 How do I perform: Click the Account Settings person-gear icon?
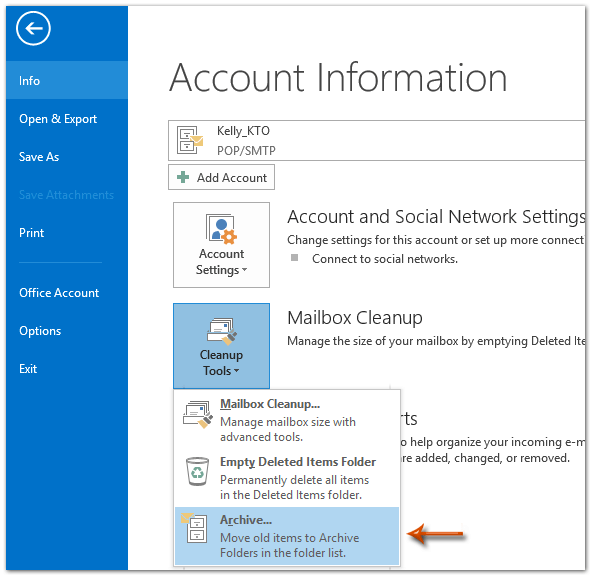pyautogui.click(x=221, y=228)
